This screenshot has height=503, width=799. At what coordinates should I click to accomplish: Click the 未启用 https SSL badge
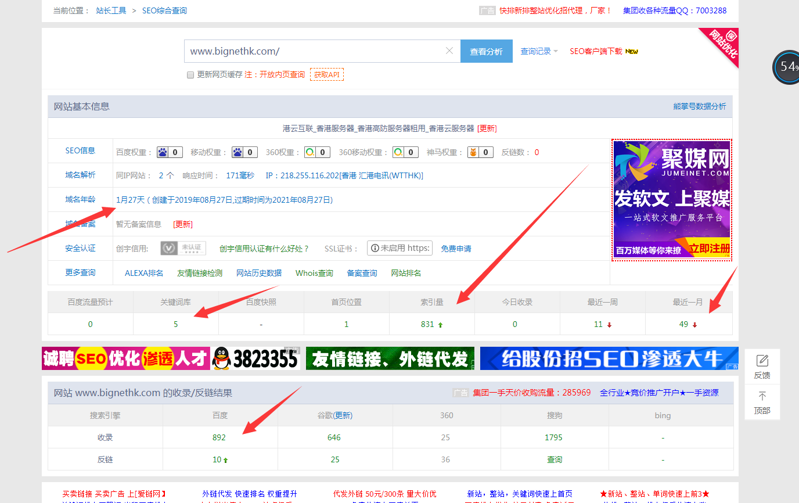[400, 248]
